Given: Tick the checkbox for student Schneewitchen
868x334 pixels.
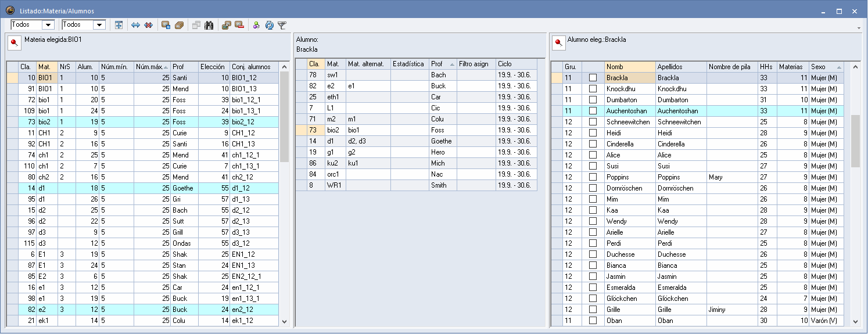Looking at the screenshot, I should coord(593,122).
